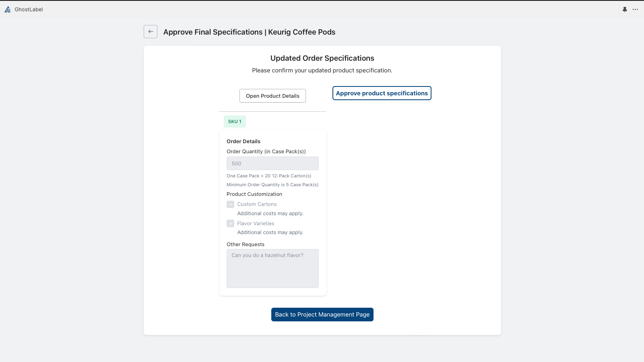The image size is (644, 362).
Task: Click the pin icon in top-right corner
Action: pyautogui.click(x=625, y=9)
